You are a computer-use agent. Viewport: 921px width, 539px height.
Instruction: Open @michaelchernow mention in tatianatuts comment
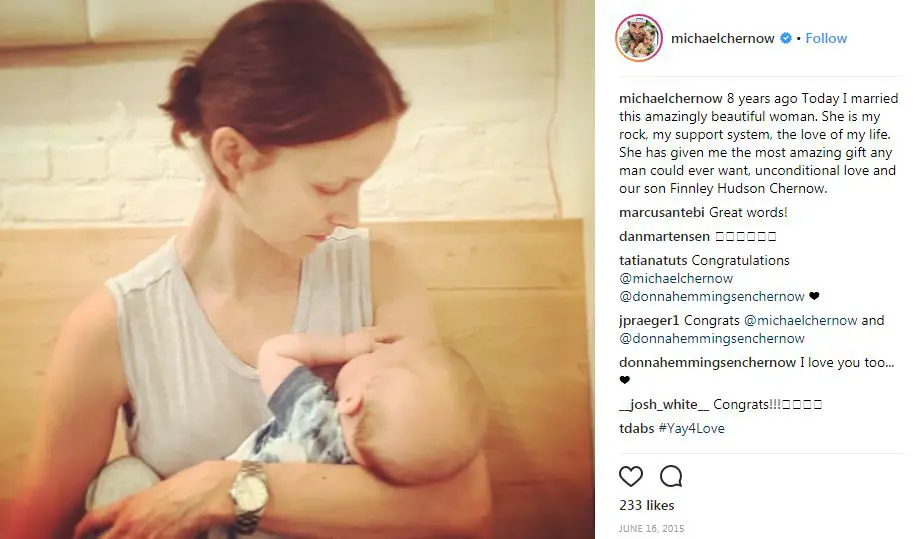pyautogui.click(x=676, y=278)
